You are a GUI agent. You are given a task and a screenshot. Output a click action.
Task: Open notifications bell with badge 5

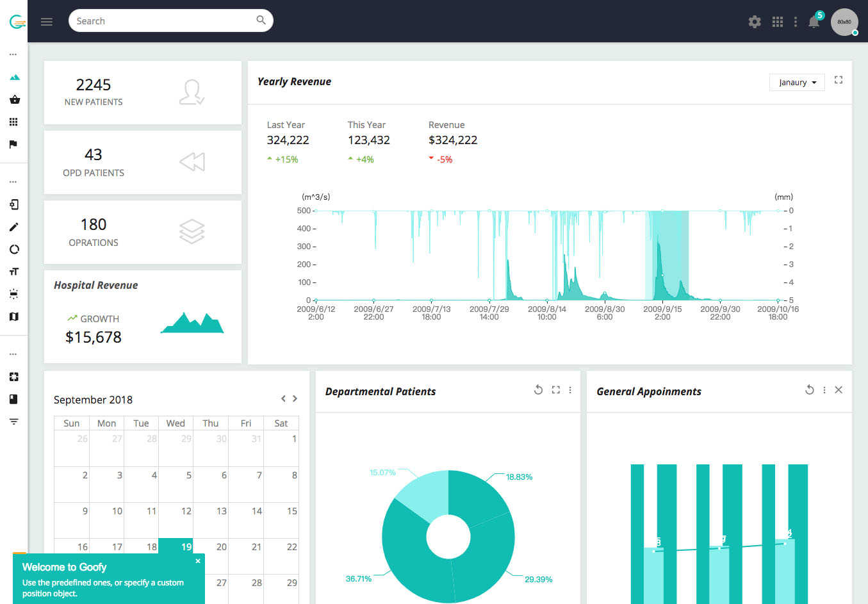(814, 21)
